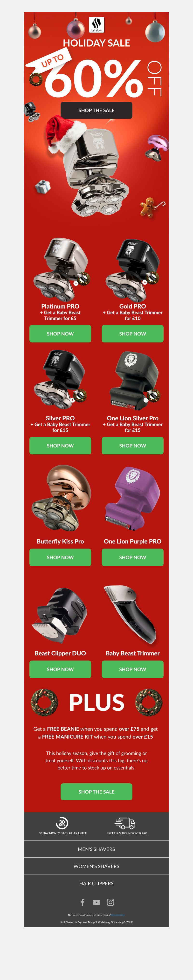The width and height of the screenshot is (193, 980).
Task: Click Shop Now under Platinum PRO
Action: (60, 334)
